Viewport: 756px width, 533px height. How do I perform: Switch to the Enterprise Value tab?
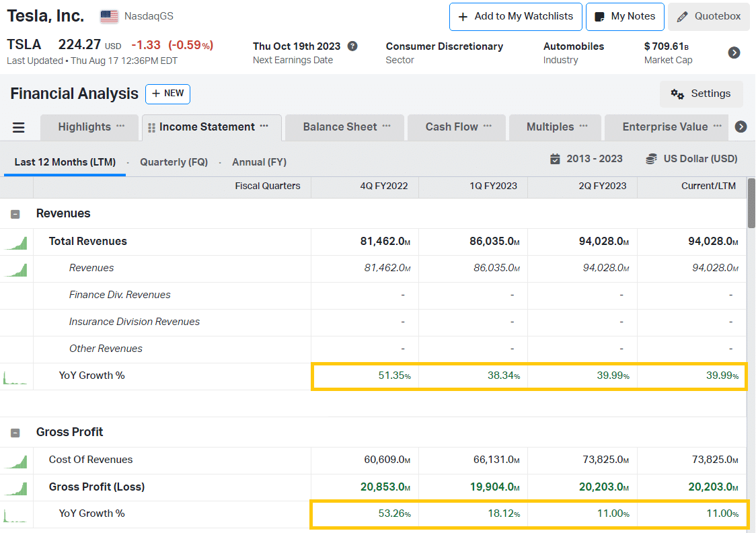point(665,127)
